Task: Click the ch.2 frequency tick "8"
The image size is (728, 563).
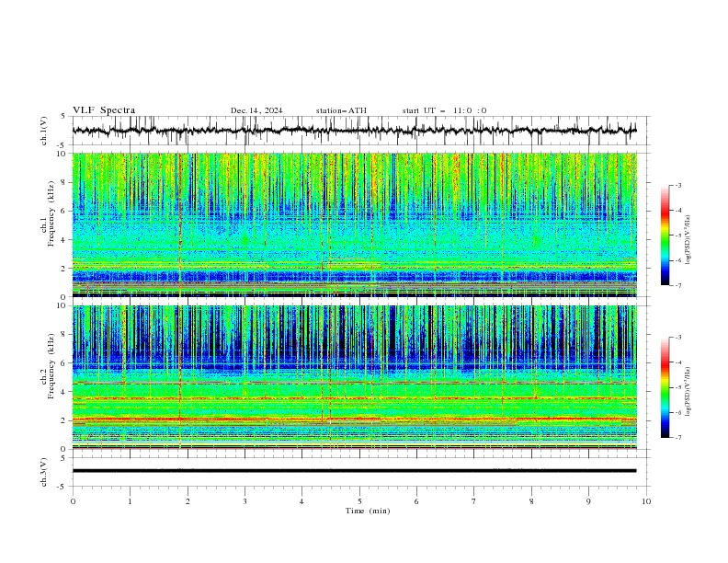Action: pyautogui.click(x=65, y=335)
